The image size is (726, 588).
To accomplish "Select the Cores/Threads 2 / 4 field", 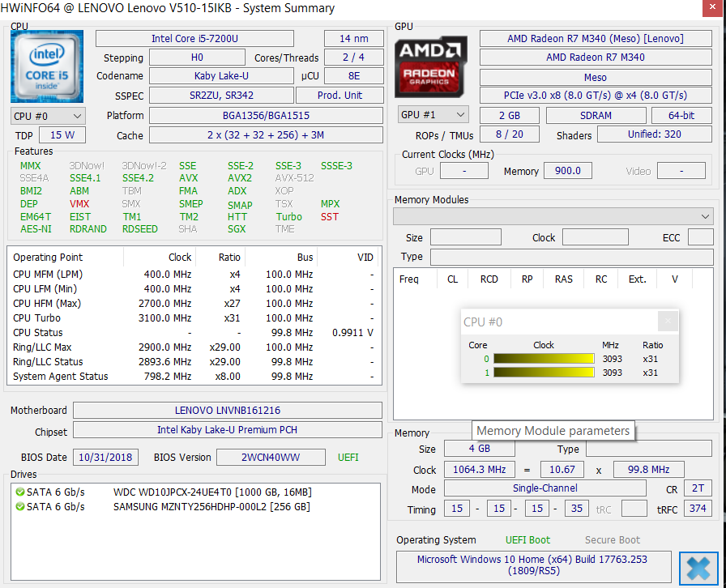I will 354,58.
